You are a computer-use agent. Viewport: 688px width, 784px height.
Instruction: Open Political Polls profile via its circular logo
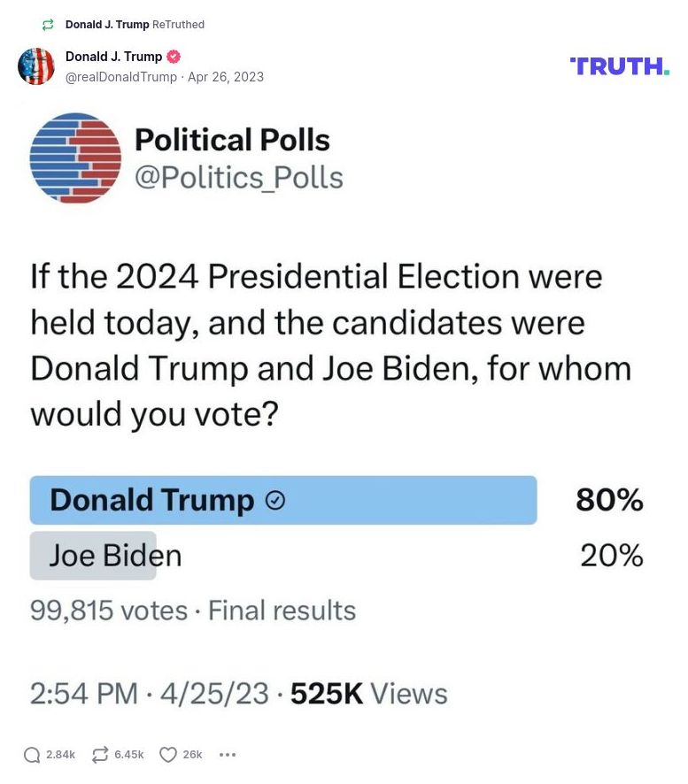pyautogui.click(x=76, y=157)
